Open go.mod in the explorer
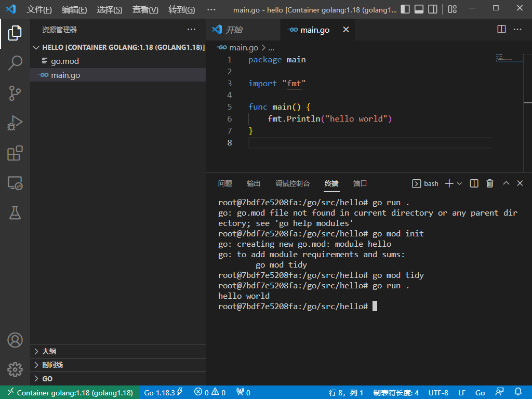This screenshot has width=532, height=399. pyautogui.click(x=118, y=61)
